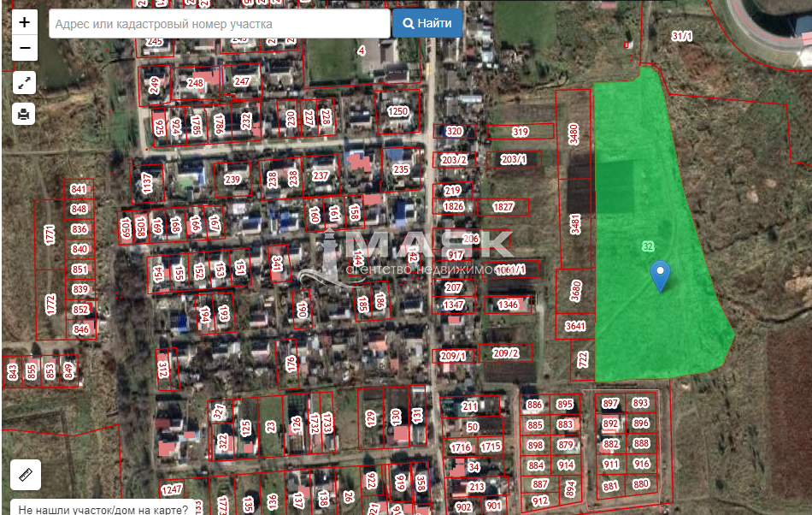812x515 pixels.
Task: Click the Найти search button
Action: 427,24
